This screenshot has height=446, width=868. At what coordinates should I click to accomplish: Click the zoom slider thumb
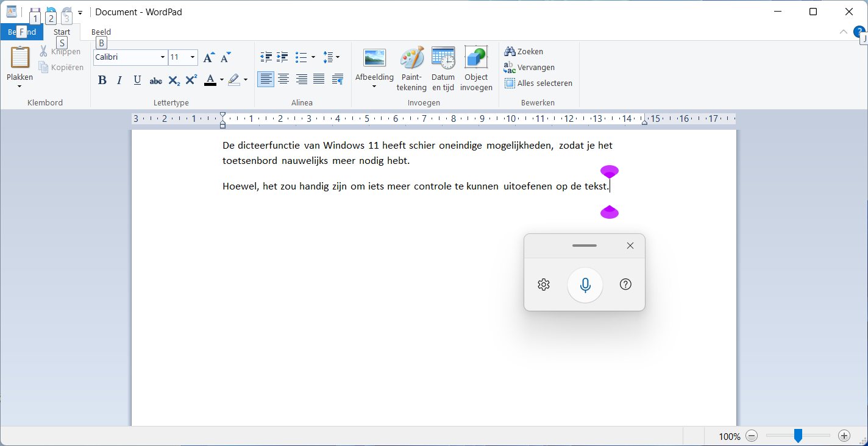(x=798, y=436)
